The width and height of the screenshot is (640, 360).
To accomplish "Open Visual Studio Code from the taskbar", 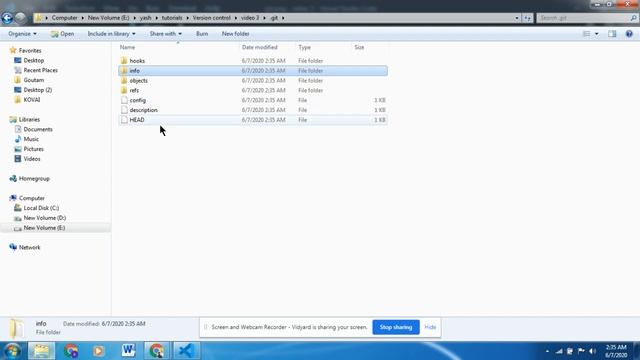I will pyautogui.click(x=185, y=351).
